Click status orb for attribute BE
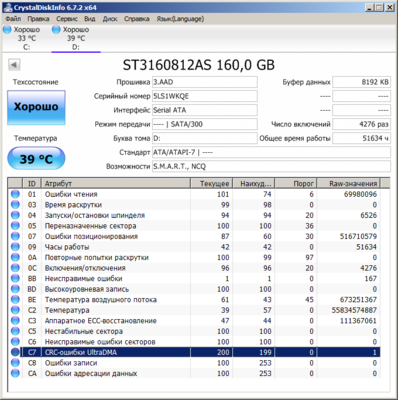 [x=15, y=299]
